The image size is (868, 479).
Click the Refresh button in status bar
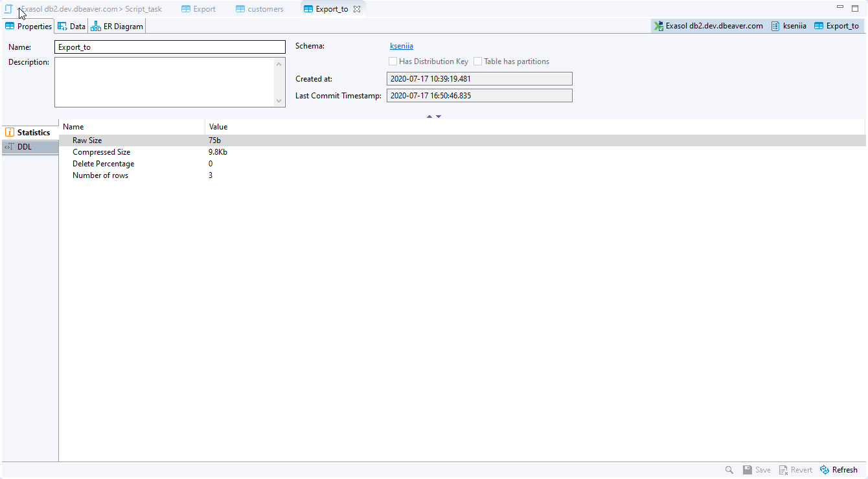[839, 469]
